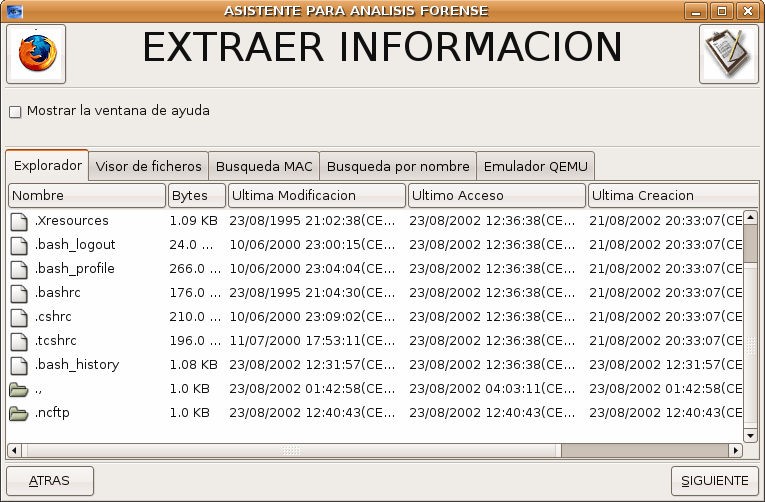Sort by the Nombre column header
This screenshot has height=502, width=765.
(x=86, y=195)
